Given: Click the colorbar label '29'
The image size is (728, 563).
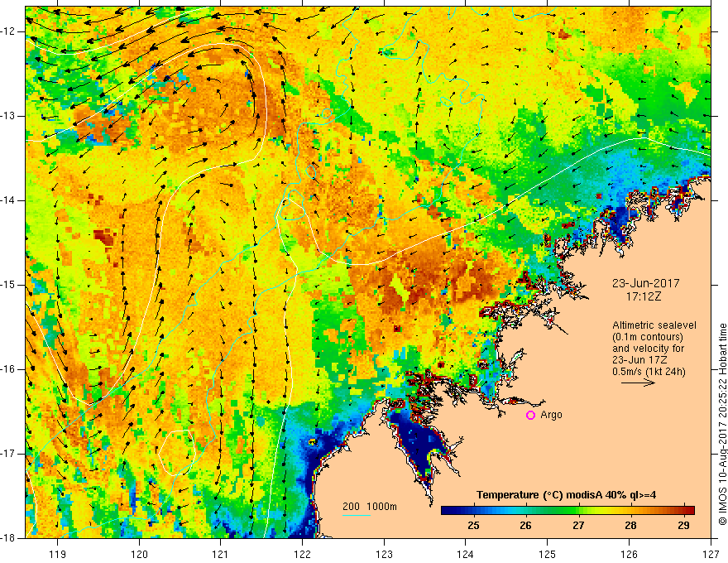Looking at the screenshot, I should point(683,526).
